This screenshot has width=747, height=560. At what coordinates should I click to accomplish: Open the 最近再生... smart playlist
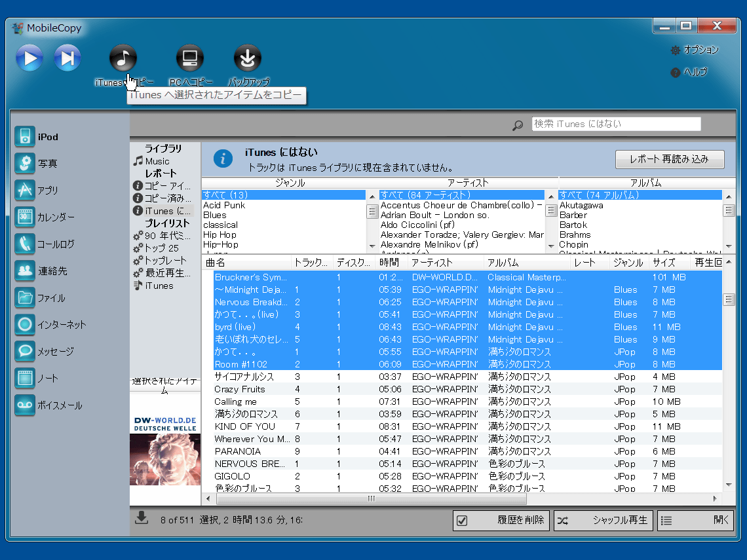(162, 273)
